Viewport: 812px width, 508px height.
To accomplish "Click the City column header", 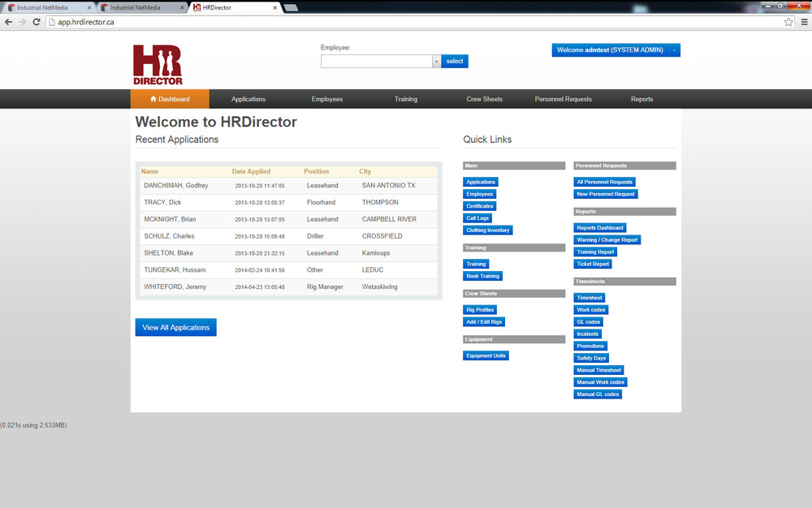I will click(365, 171).
